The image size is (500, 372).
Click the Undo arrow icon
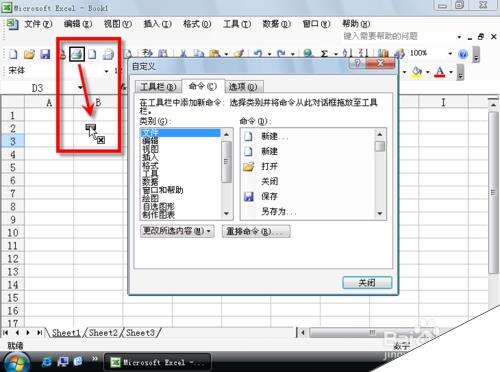point(258,54)
